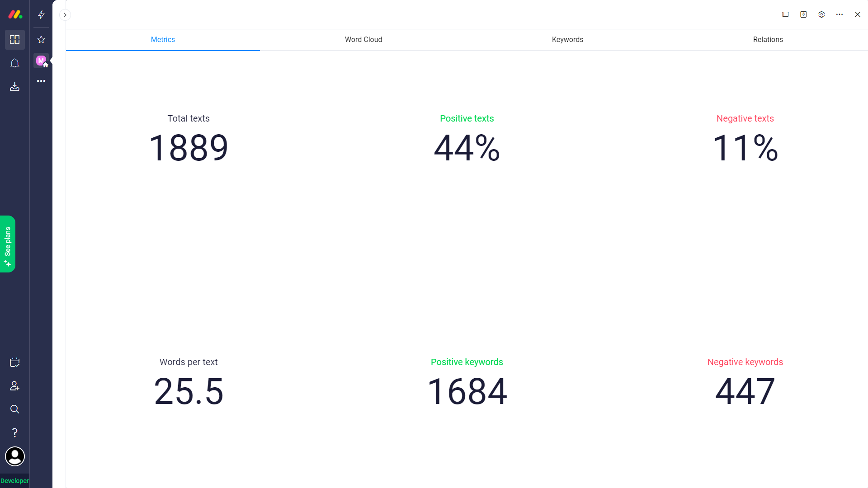The height and width of the screenshot is (488, 868).
Task: Click the lightning quick actions icon
Action: coord(41,15)
